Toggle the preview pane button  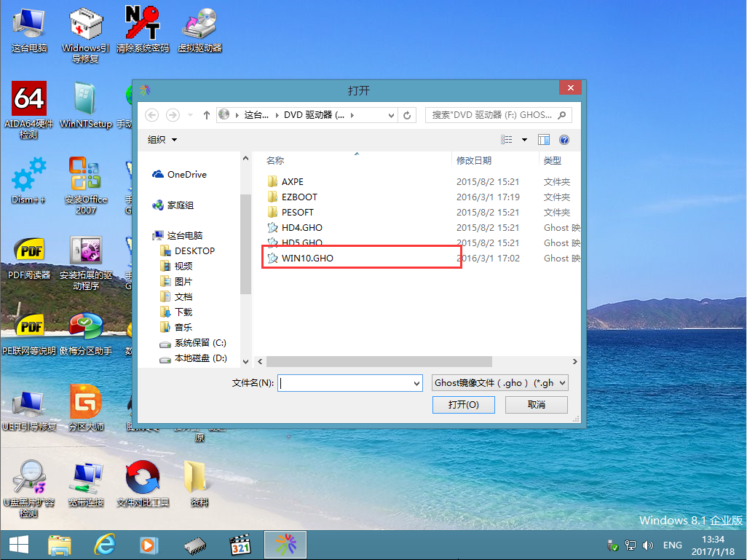[x=544, y=140]
